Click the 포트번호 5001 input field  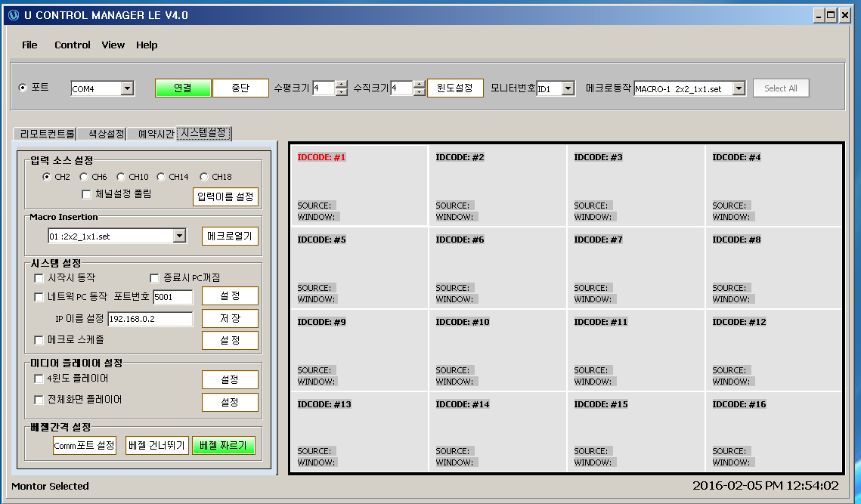173,297
